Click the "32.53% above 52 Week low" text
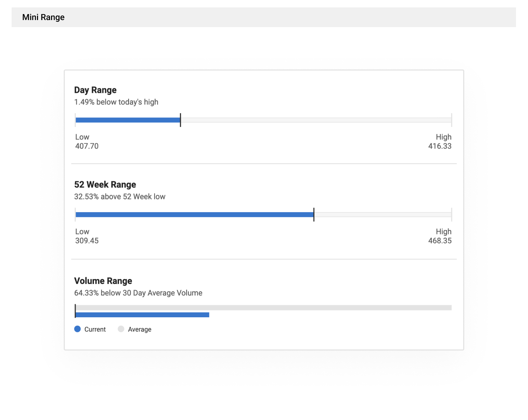 (x=120, y=197)
